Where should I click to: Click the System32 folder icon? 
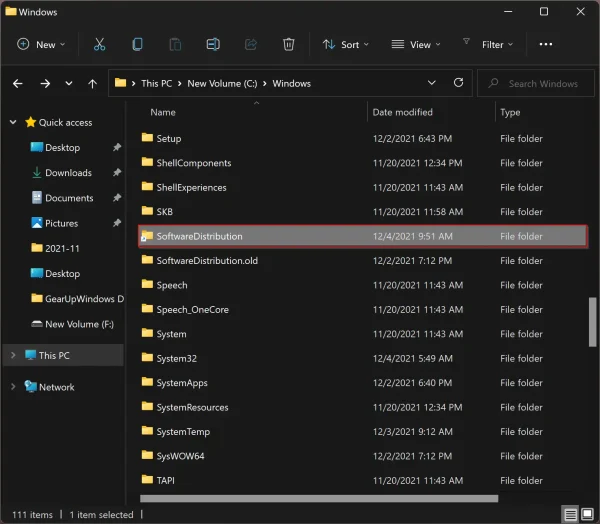(147, 357)
